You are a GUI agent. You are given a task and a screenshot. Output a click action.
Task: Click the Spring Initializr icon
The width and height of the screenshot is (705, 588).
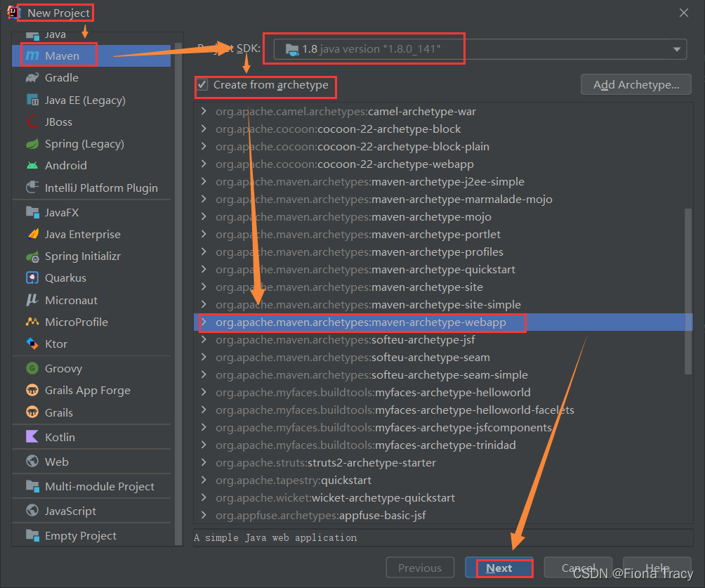[x=32, y=256]
